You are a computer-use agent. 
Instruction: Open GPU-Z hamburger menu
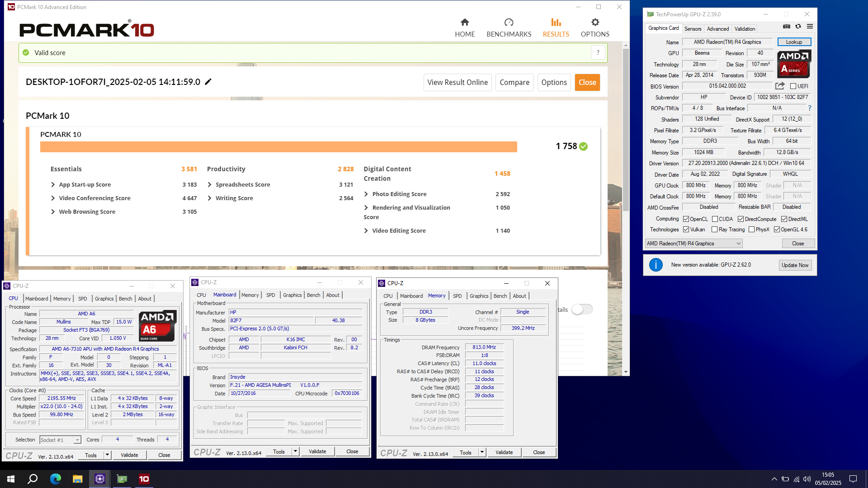point(810,27)
